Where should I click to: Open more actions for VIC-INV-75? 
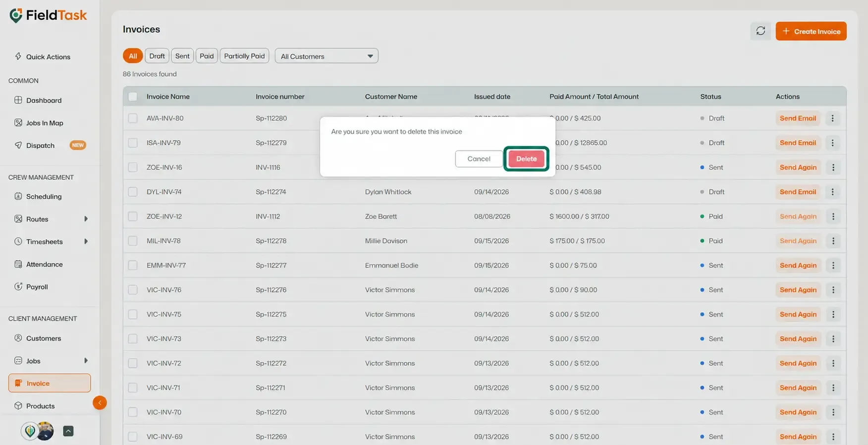833,314
